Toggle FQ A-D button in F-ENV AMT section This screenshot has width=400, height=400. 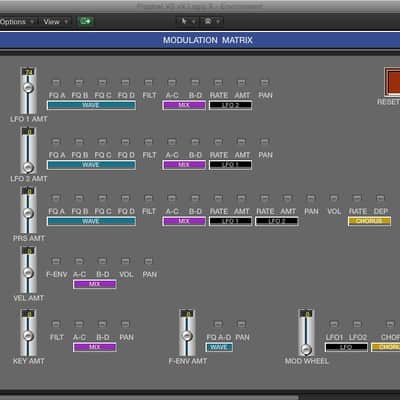point(218,324)
